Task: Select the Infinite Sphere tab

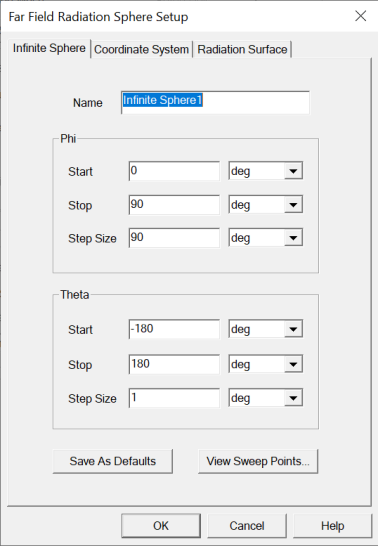Action: click(49, 48)
